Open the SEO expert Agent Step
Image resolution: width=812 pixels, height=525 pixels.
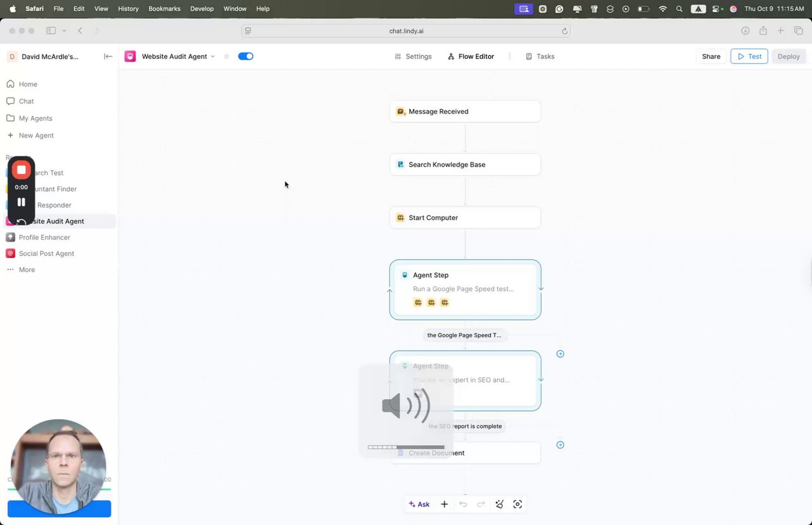click(x=465, y=380)
